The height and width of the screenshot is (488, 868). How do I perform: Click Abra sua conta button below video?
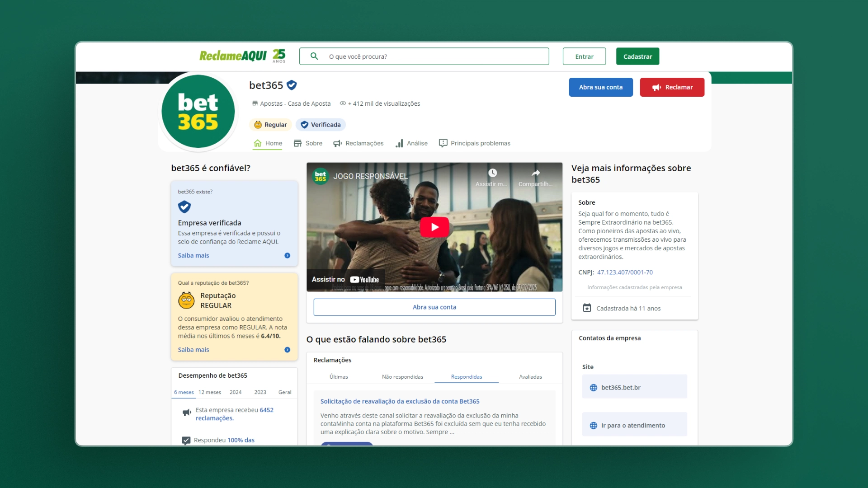coord(434,307)
